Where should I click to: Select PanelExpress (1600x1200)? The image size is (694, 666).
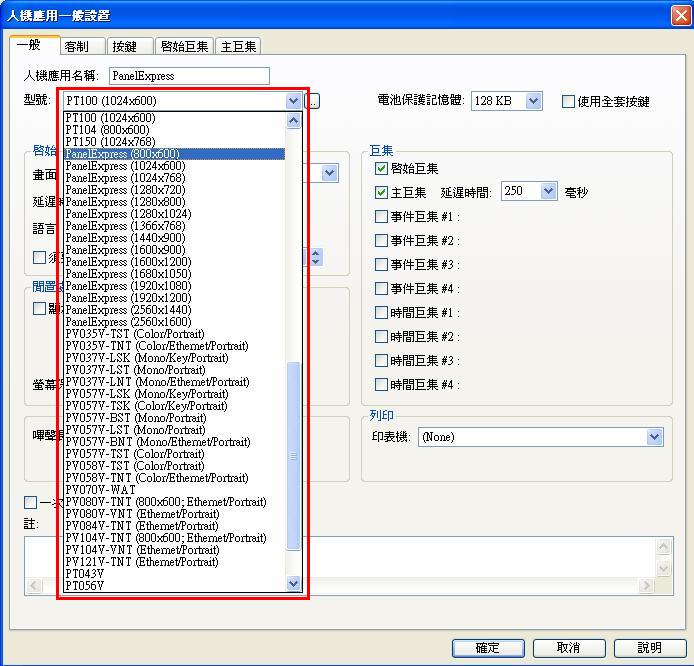click(175, 262)
